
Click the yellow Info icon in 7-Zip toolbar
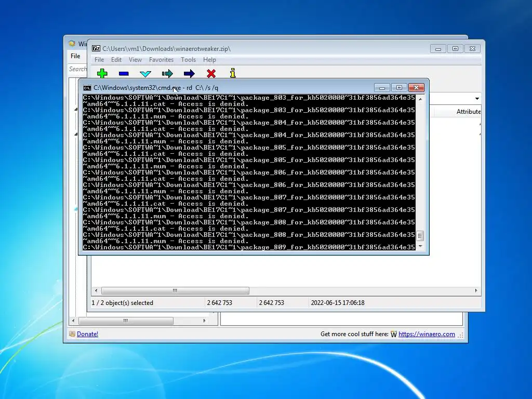pos(233,73)
